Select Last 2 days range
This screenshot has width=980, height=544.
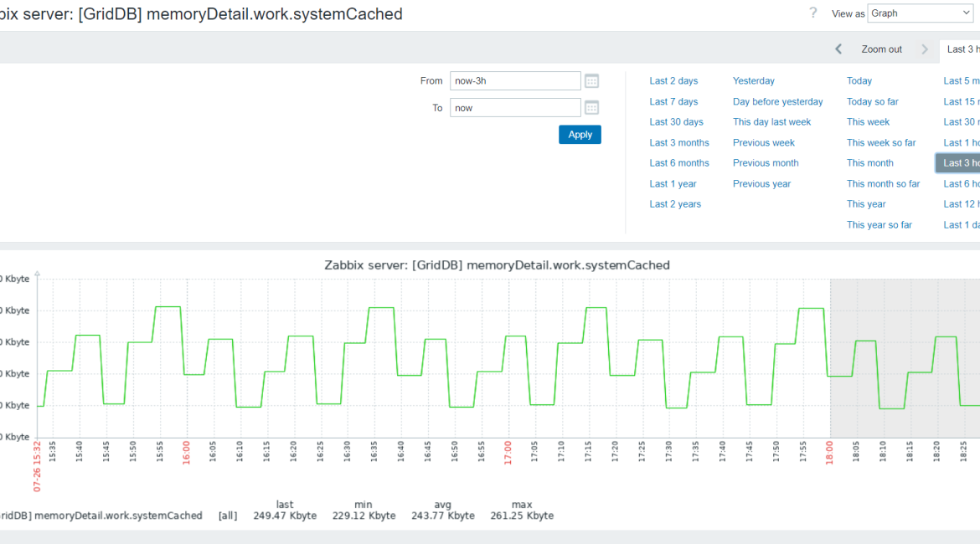point(673,81)
